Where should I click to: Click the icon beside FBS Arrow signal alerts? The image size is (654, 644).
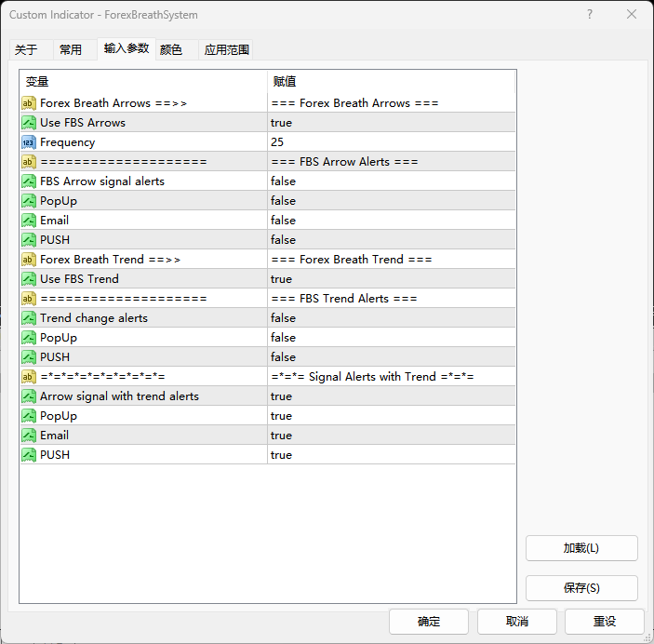pos(28,181)
